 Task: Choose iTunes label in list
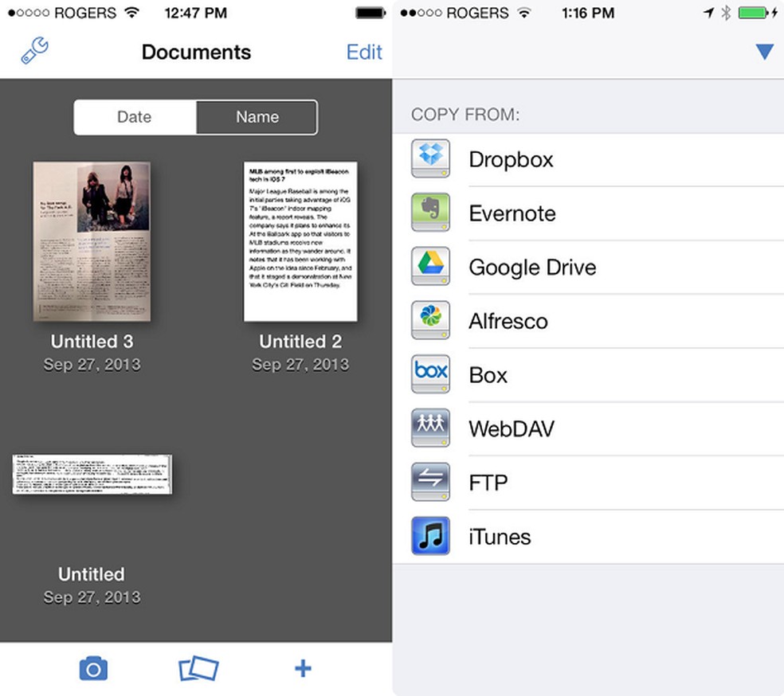500,537
